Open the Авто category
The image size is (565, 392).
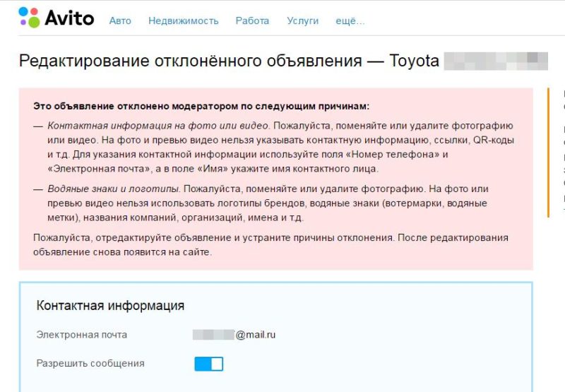tap(120, 20)
